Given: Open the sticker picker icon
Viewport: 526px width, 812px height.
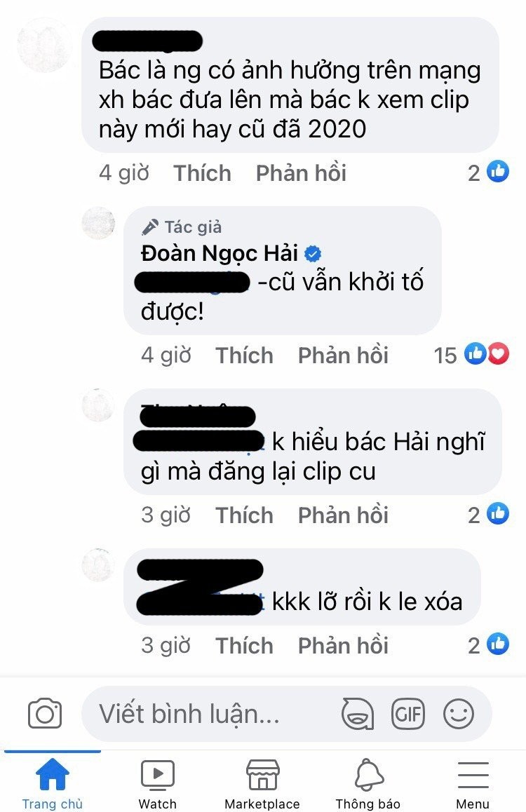Looking at the screenshot, I should click(358, 714).
